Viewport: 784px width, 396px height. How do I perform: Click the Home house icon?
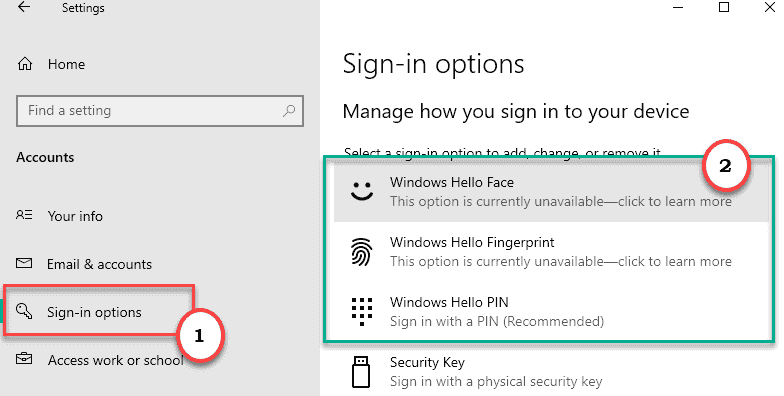click(24, 64)
